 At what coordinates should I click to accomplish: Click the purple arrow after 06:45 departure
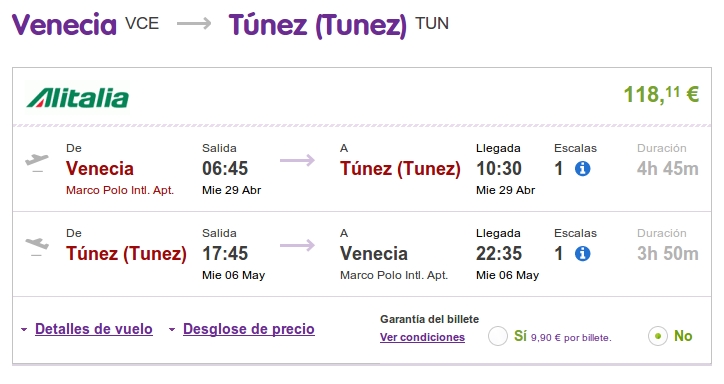(x=297, y=161)
